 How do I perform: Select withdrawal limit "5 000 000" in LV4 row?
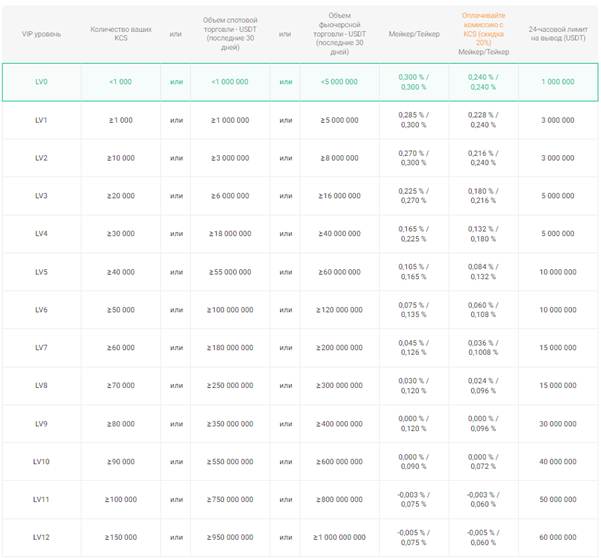click(x=558, y=233)
